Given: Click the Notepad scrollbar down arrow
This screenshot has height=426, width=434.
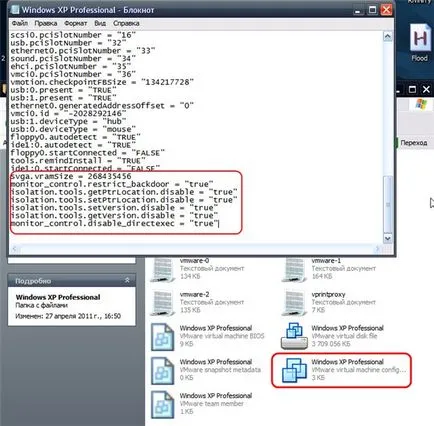Looking at the screenshot, I should pyautogui.click(x=387, y=239).
